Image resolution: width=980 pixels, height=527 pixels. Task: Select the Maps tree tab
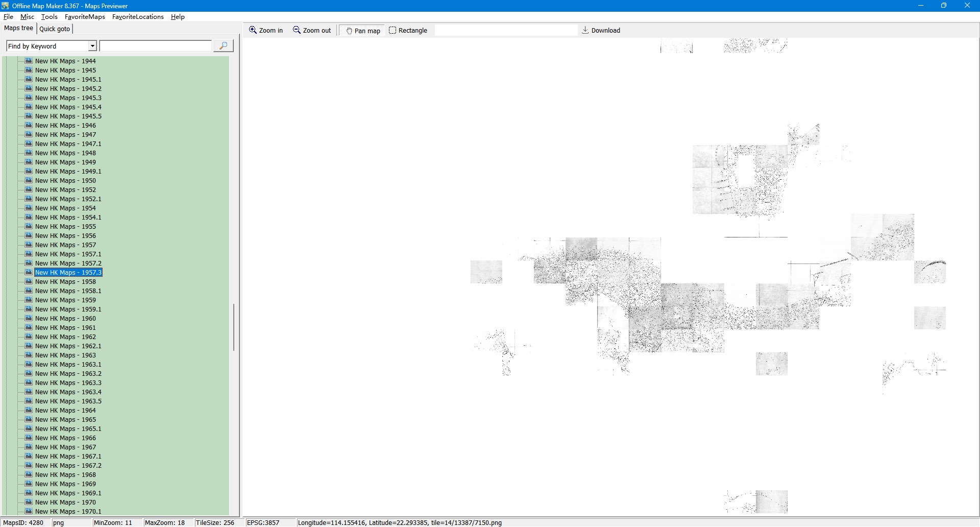(19, 28)
